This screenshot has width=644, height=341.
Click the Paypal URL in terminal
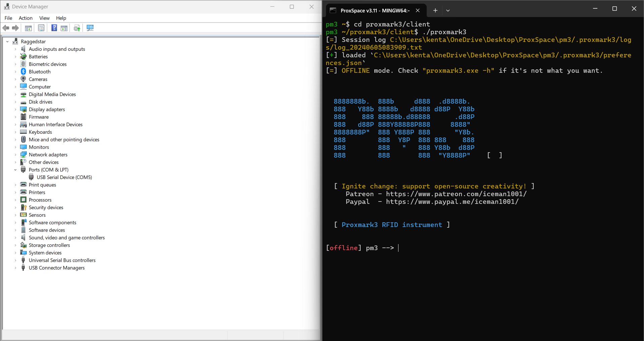452,202
